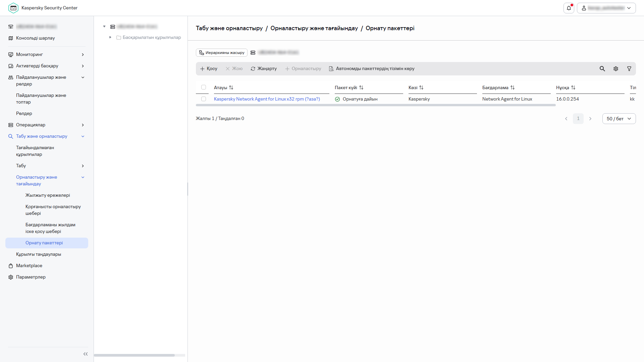Click Kaspersky Security Center logo icon
The image size is (644, 362).
pyautogui.click(x=13, y=8)
